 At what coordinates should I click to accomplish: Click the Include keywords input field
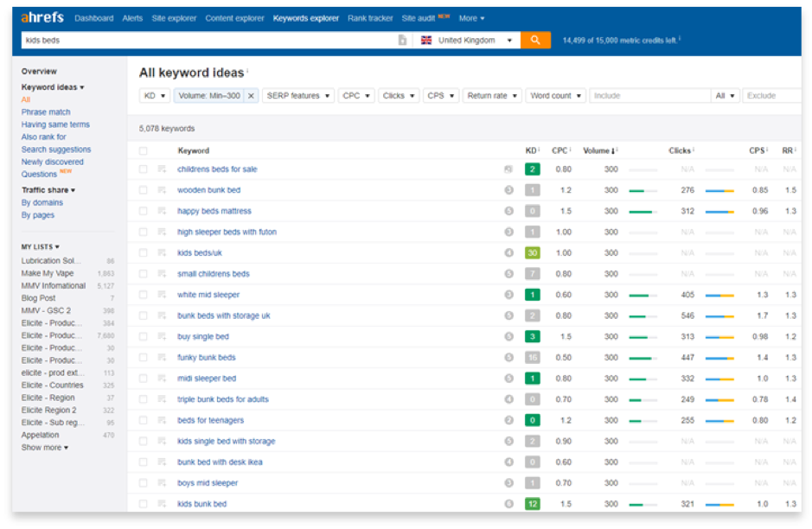(x=649, y=96)
